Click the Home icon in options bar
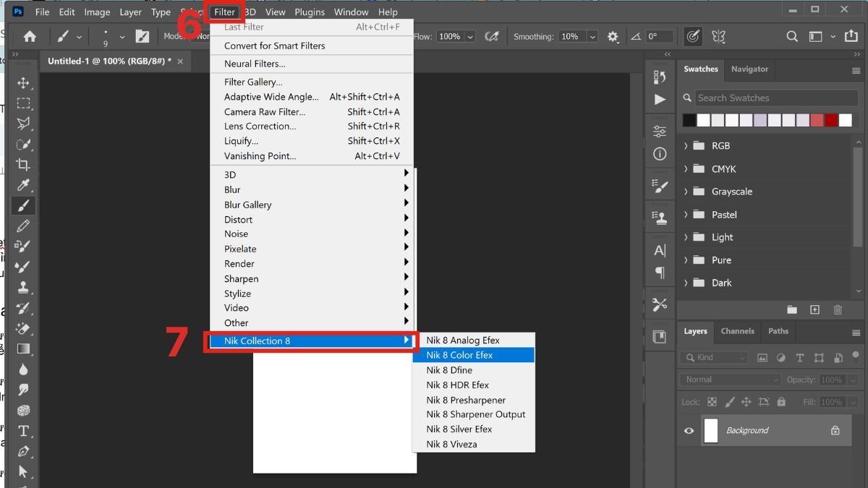The image size is (868, 488). pos(30,36)
